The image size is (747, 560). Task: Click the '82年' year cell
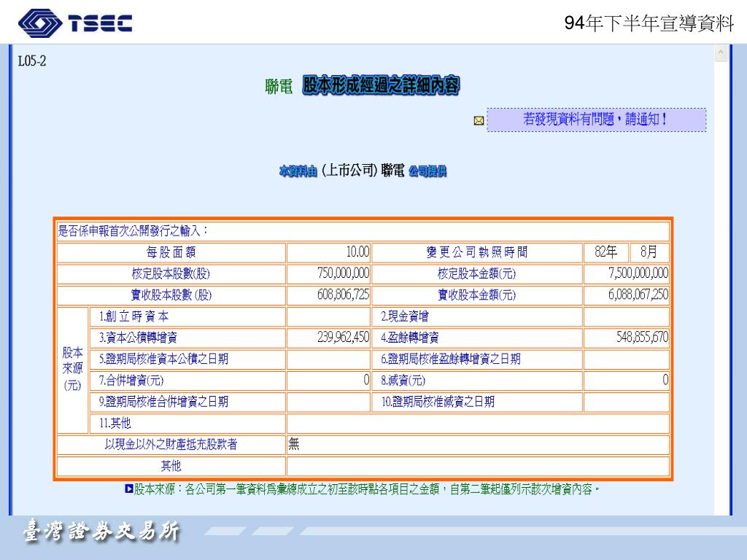coord(605,252)
